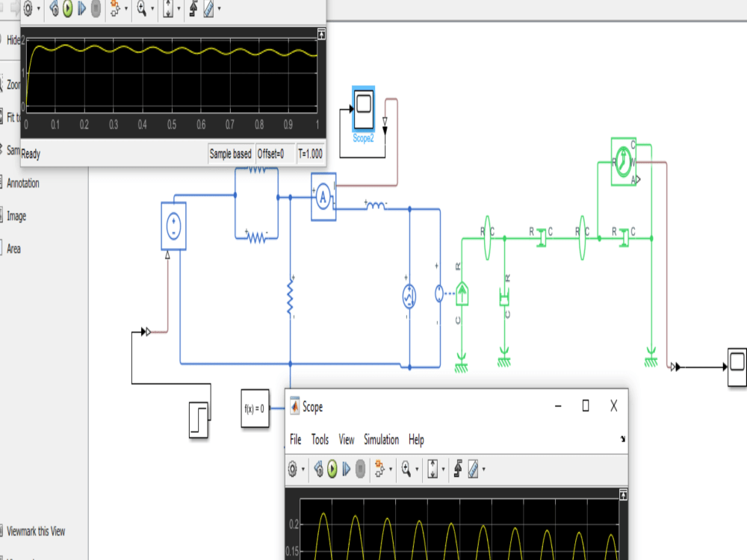Expand highlight block dropdown in upper scope toolbar
Screen dimensions: 747x560
pos(126,8)
